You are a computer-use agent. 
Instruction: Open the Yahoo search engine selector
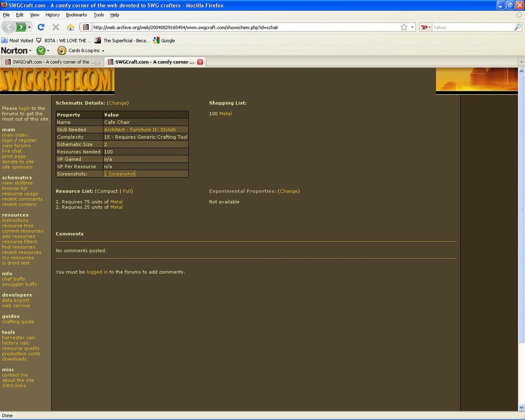pyautogui.click(x=425, y=27)
